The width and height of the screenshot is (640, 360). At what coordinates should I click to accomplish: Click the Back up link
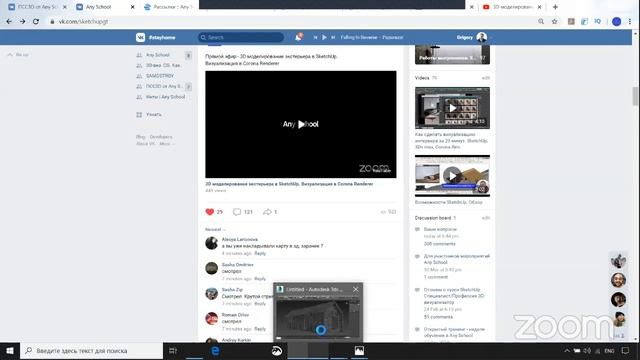click(18, 55)
